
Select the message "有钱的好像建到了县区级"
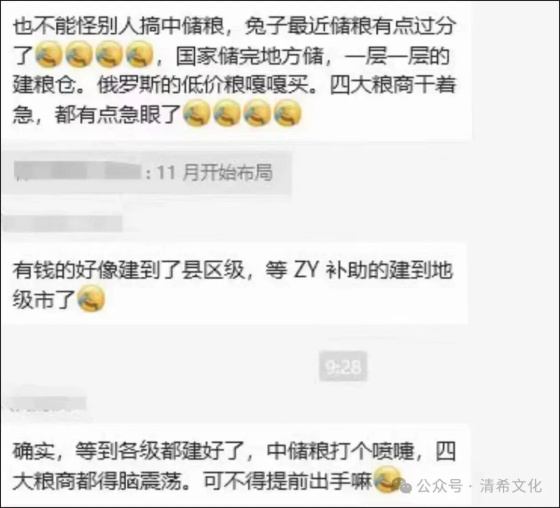tap(235, 284)
